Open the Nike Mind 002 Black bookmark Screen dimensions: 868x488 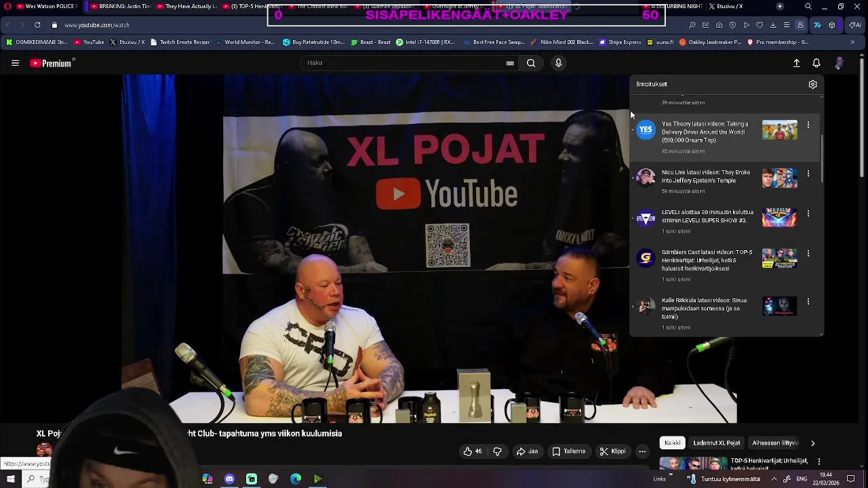tap(561, 42)
